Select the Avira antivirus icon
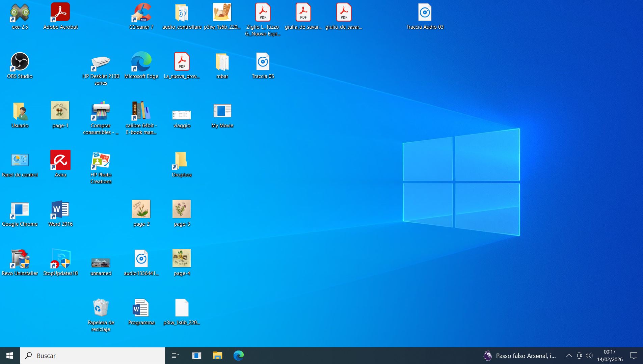This screenshot has height=364, width=643. 60,160
